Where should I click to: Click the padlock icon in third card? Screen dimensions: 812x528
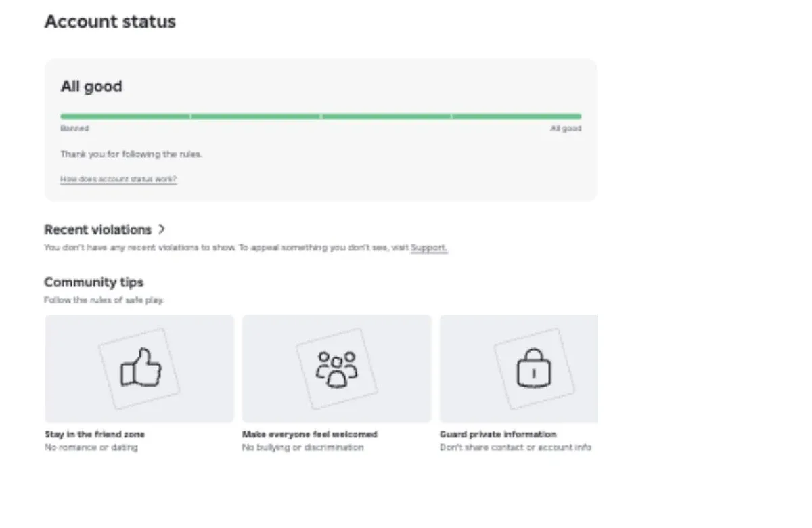tap(534, 368)
